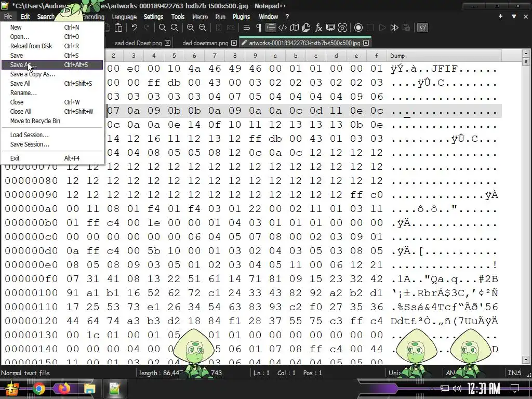This screenshot has height=399, width=532.
Task: Switch to sad ded Doest.png tab
Action: (138, 43)
